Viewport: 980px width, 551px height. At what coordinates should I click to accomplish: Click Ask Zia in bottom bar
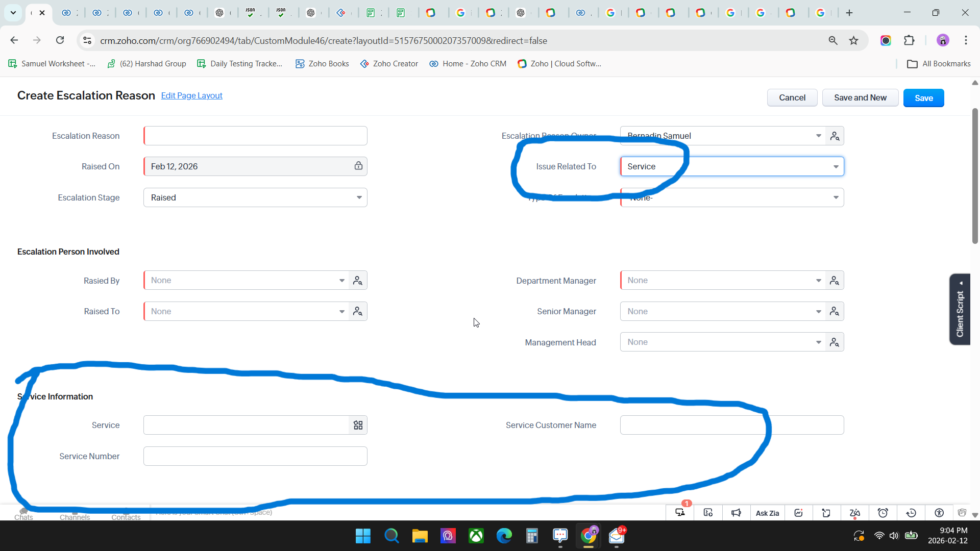(767, 513)
